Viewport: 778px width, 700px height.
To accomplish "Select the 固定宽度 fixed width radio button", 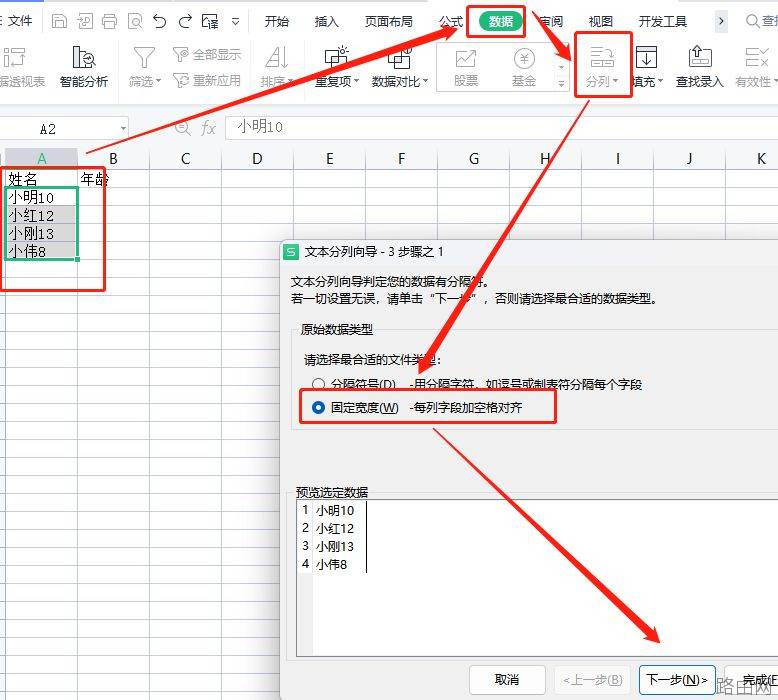I will click(x=318, y=407).
